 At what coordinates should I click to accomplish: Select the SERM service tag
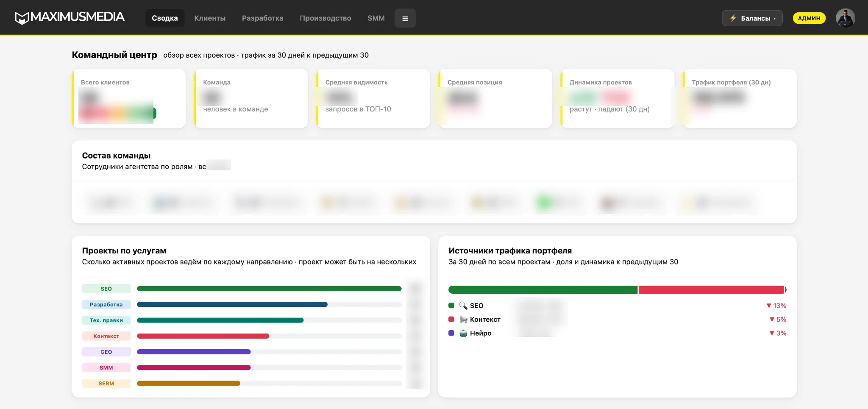[106, 384]
